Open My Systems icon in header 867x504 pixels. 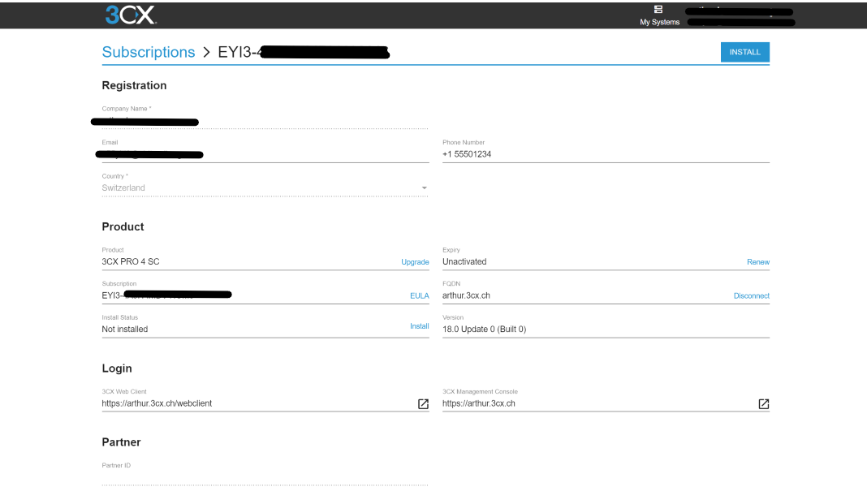[x=658, y=10]
